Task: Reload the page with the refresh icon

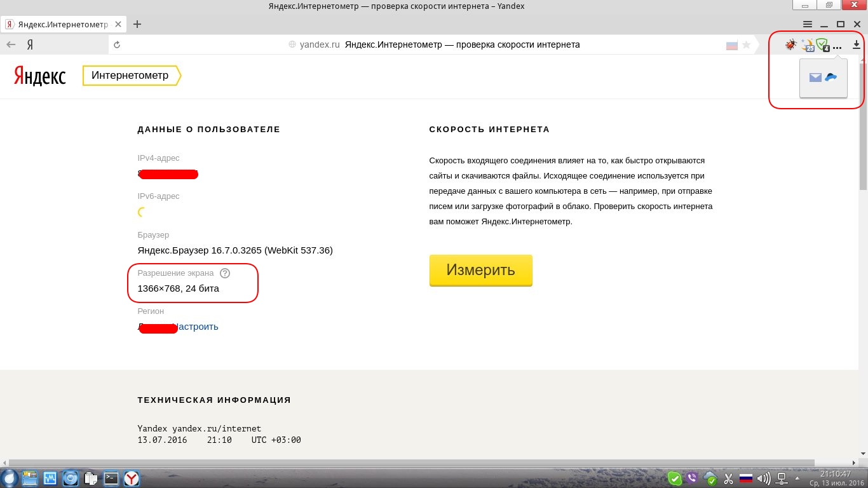Action: [x=117, y=45]
